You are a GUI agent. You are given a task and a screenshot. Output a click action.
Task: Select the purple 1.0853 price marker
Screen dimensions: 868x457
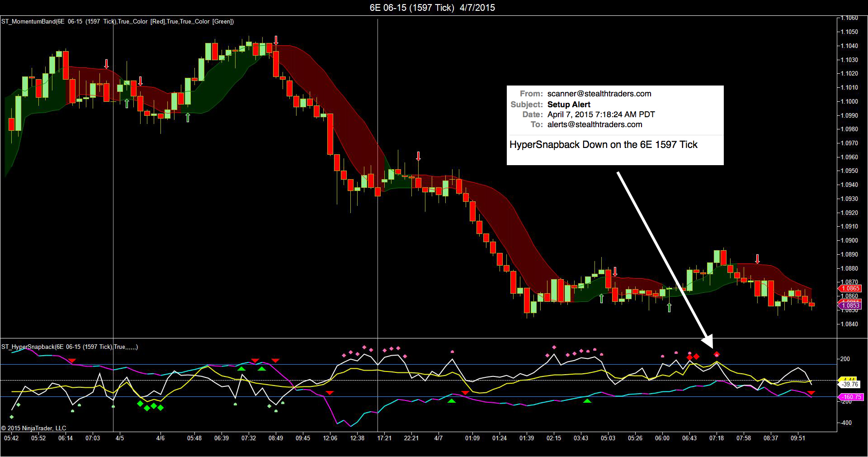point(850,306)
